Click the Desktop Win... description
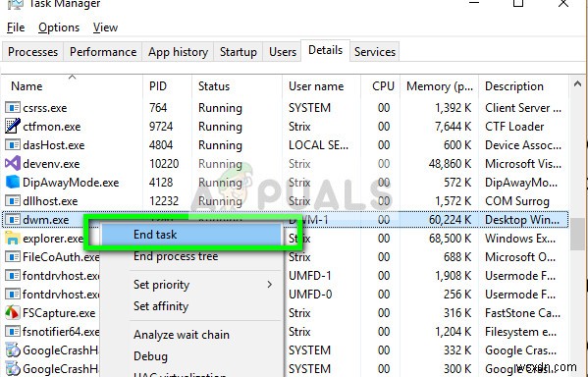This screenshot has width=588, height=377. tap(522, 220)
